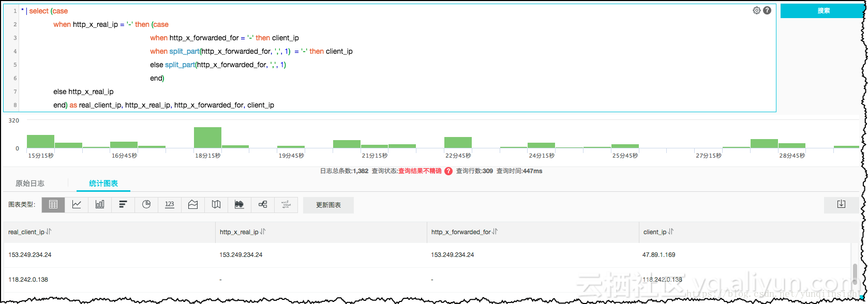
Task: Select the area chart type
Action: point(193,205)
